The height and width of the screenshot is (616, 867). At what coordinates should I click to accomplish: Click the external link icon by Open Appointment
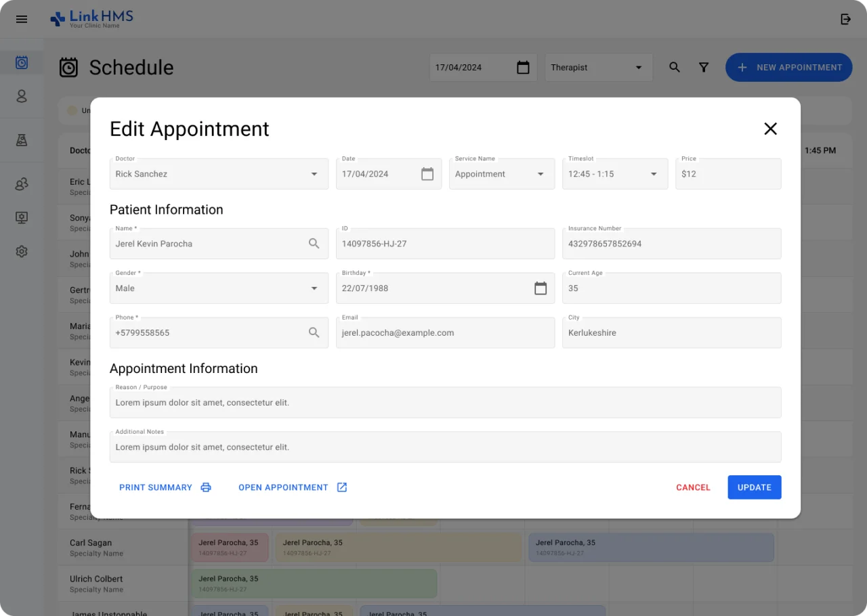(x=342, y=487)
